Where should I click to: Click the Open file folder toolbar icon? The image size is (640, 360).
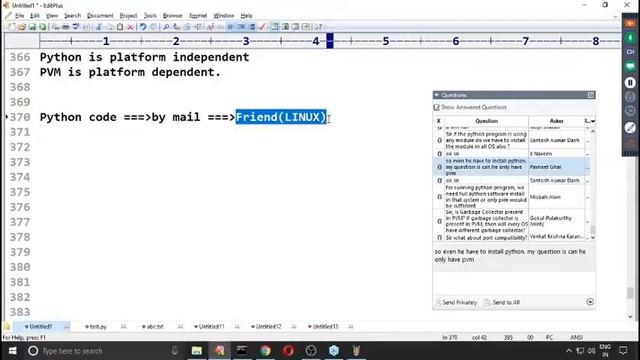click(x=22, y=27)
